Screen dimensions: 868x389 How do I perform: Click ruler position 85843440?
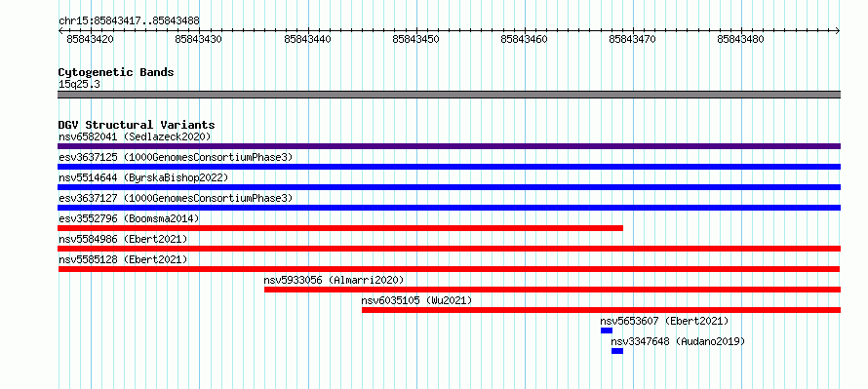(307, 39)
